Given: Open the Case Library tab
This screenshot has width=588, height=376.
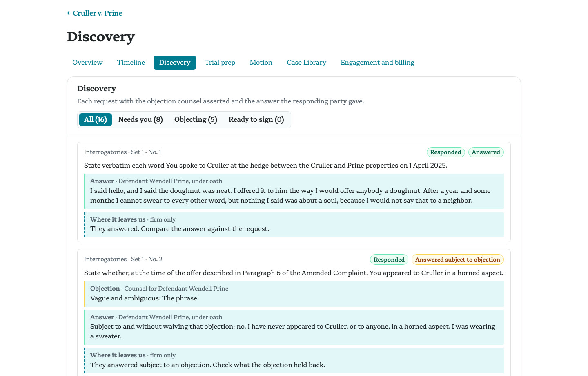Looking at the screenshot, I should click(x=307, y=63).
